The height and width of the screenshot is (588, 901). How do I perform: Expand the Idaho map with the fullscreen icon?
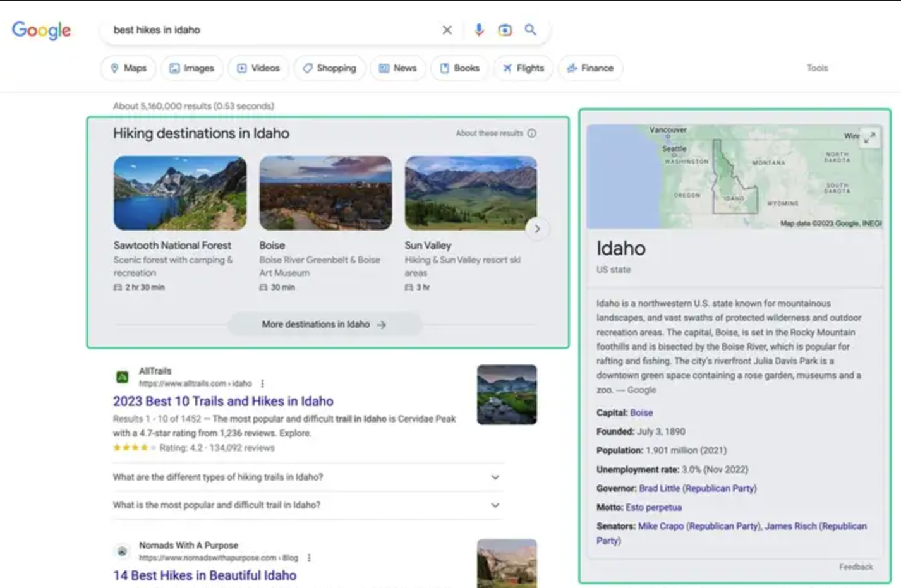tap(870, 137)
